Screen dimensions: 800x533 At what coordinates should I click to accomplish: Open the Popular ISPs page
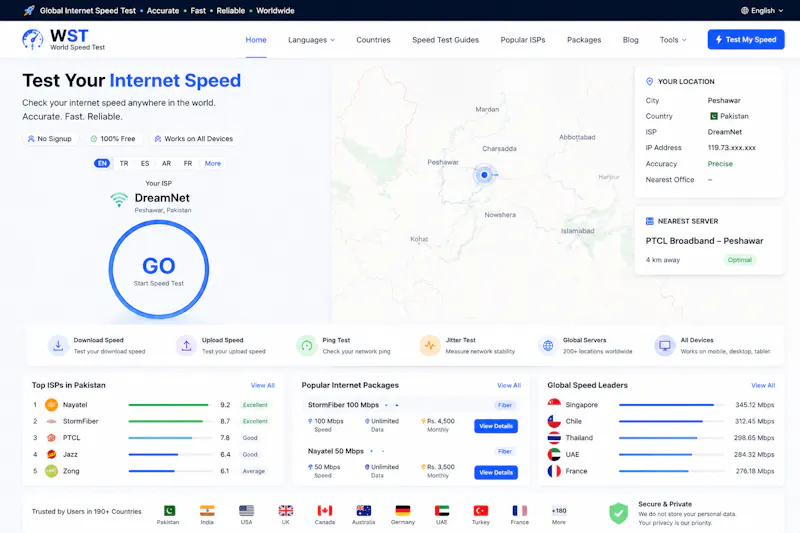tap(522, 40)
